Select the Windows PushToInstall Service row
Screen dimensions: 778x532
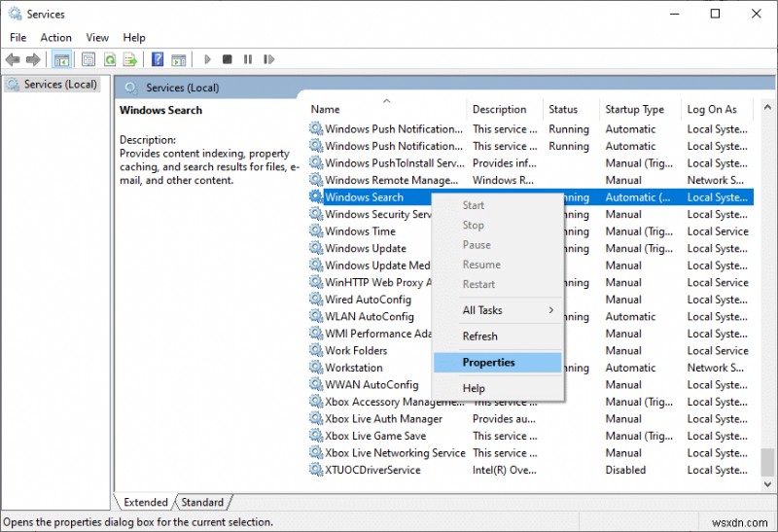click(x=530, y=162)
